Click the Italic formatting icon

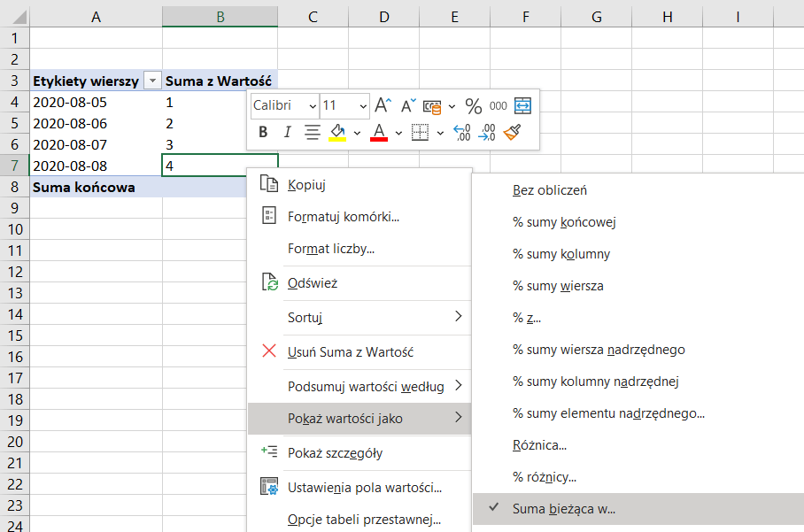point(287,132)
